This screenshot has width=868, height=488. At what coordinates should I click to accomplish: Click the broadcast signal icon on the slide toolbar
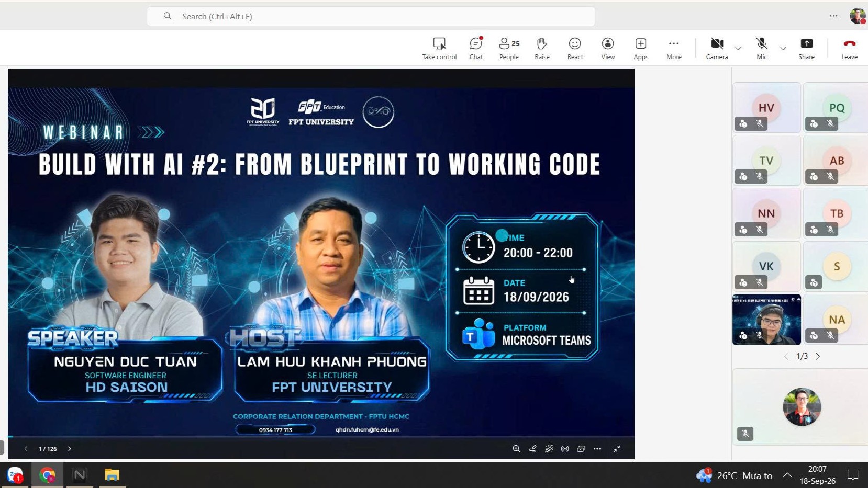pos(565,449)
